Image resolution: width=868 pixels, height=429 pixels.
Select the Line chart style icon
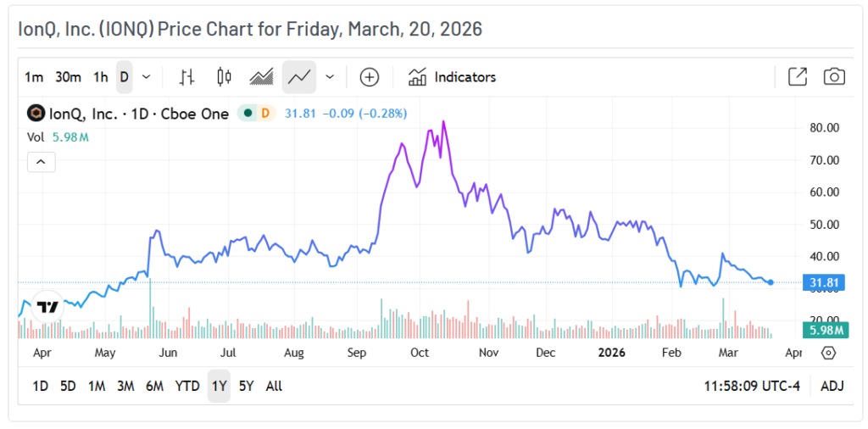[298, 77]
